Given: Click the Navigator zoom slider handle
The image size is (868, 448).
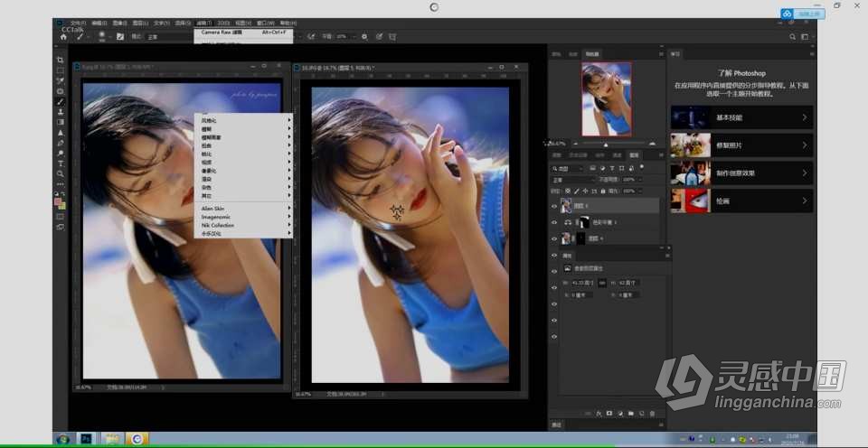Looking at the screenshot, I should 606,145.
